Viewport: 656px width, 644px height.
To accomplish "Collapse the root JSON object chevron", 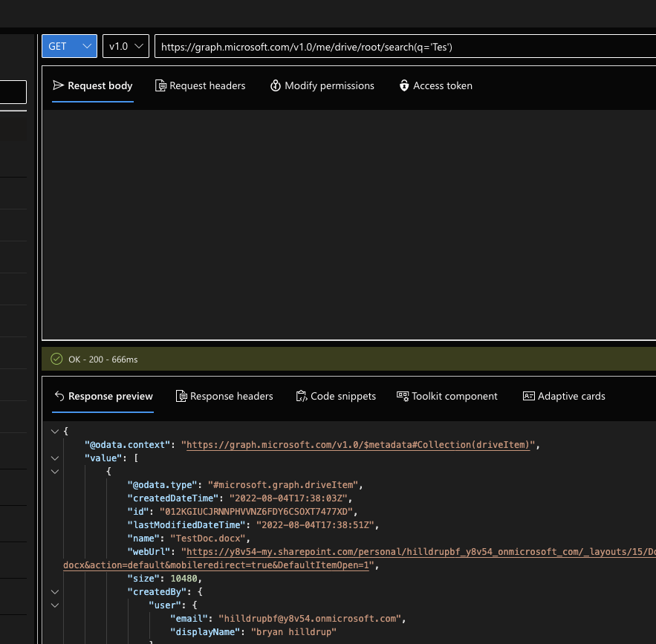I will [54, 432].
